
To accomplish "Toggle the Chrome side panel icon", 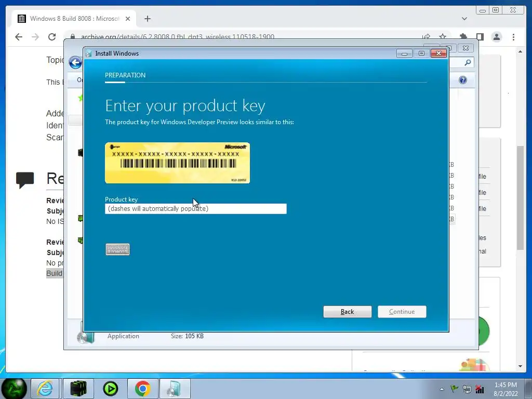I will [480, 37].
